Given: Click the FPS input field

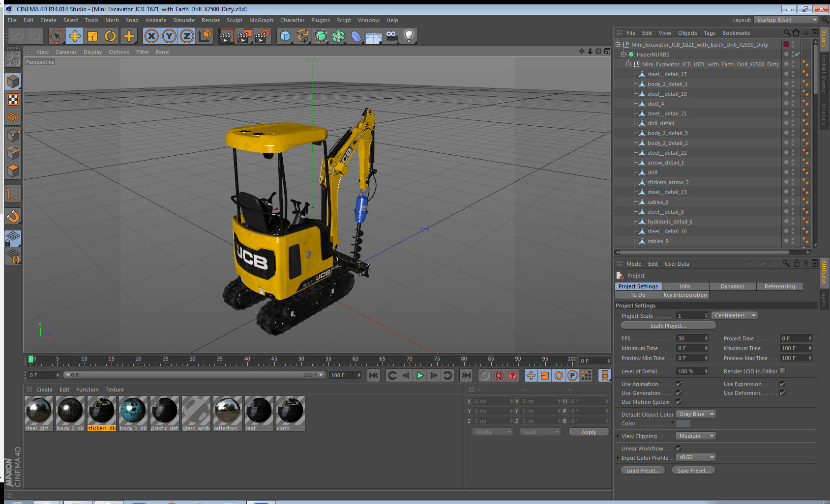Looking at the screenshot, I should click(x=692, y=338).
